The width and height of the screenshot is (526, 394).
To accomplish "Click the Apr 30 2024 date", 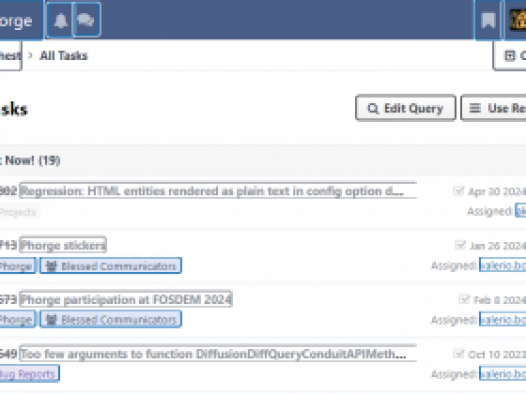I will (x=497, y=191).
